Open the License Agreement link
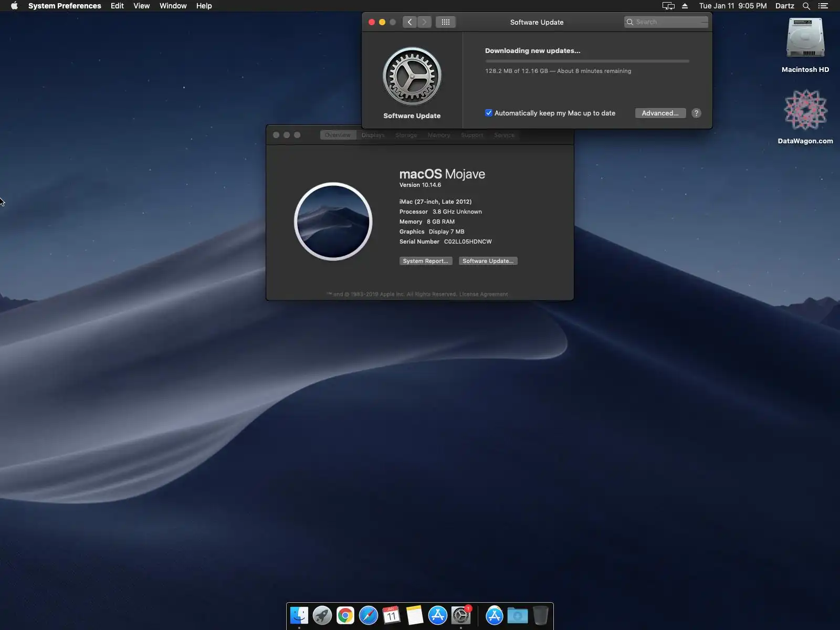Image resolution: width=840 pixels, height=630 pixels. tap(484, 294)
